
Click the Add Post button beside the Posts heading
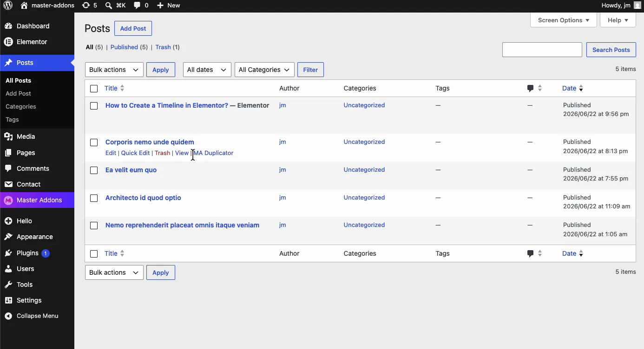(133, 28)
